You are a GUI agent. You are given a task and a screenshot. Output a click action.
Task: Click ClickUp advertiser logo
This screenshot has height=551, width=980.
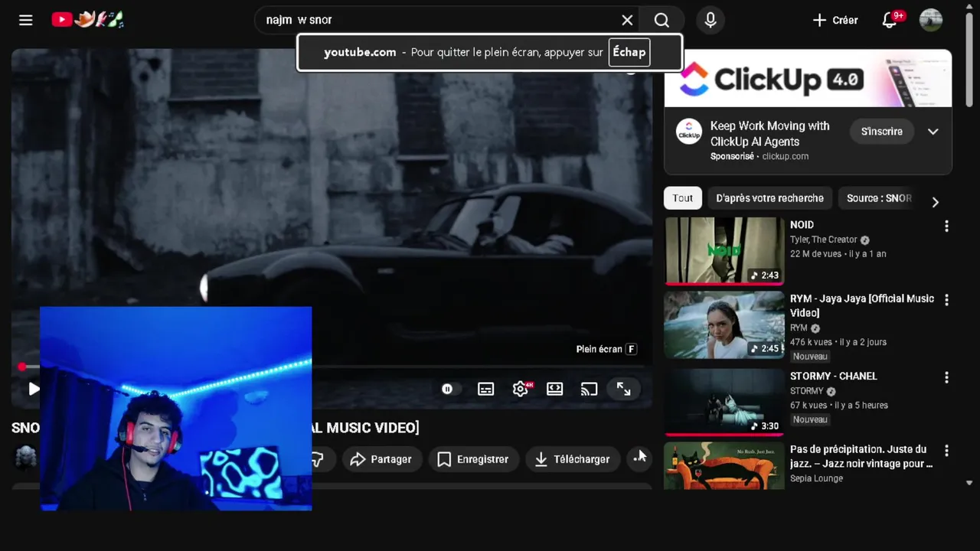(x=689, y=132)
